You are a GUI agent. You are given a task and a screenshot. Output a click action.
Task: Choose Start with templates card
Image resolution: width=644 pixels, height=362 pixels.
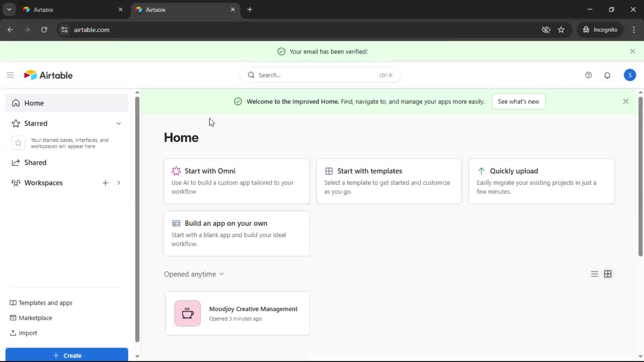click(389, 181)
